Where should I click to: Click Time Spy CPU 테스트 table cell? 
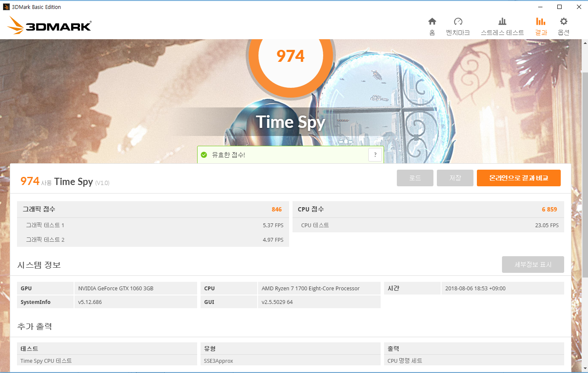(x=107, y=361)
